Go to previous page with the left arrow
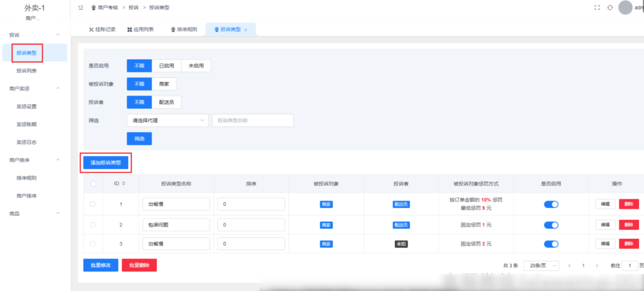Image resolution: width=644 pixels, height=291 pixels. coord(569,266)
